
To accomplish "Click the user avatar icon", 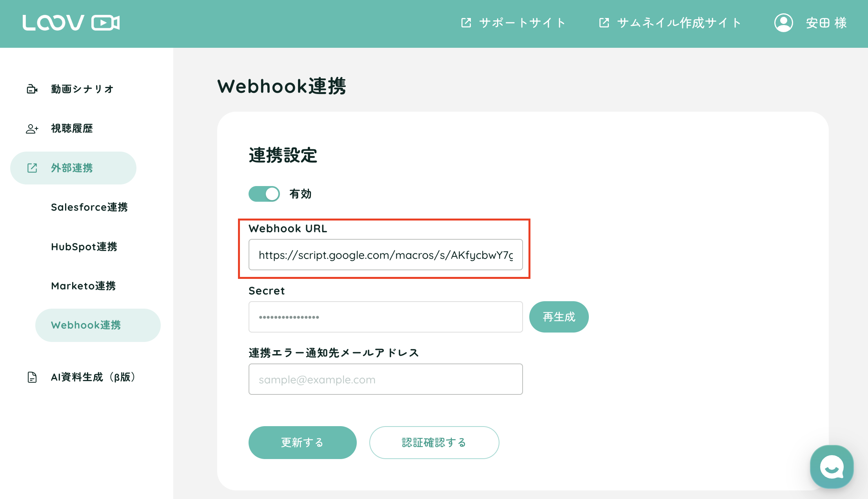I will tap(783, 23).
